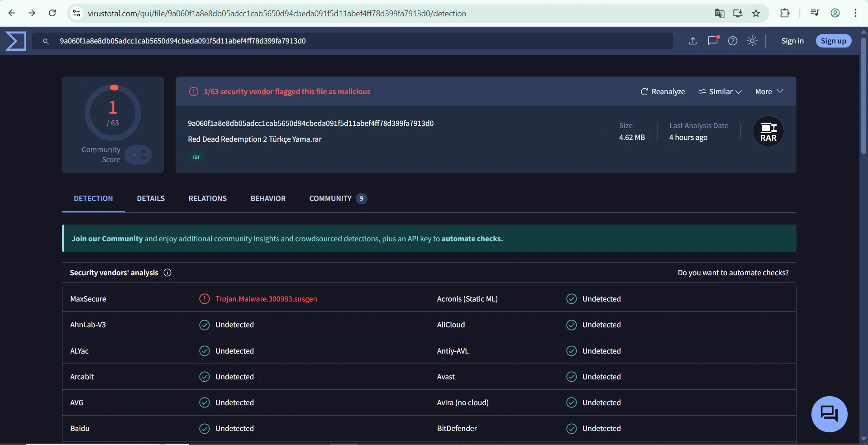Click the ALYac vendor name
The image size is (868, 445).
pos(79,351)
